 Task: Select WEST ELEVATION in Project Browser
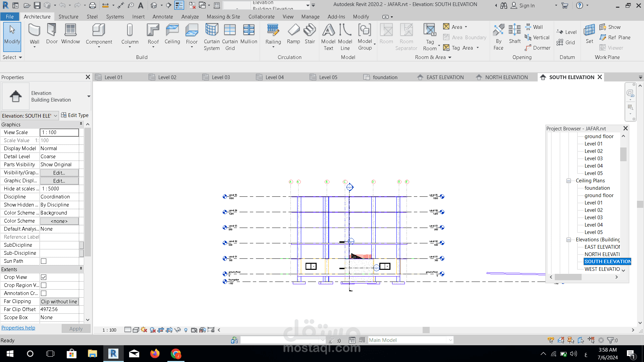click(602, 269)
